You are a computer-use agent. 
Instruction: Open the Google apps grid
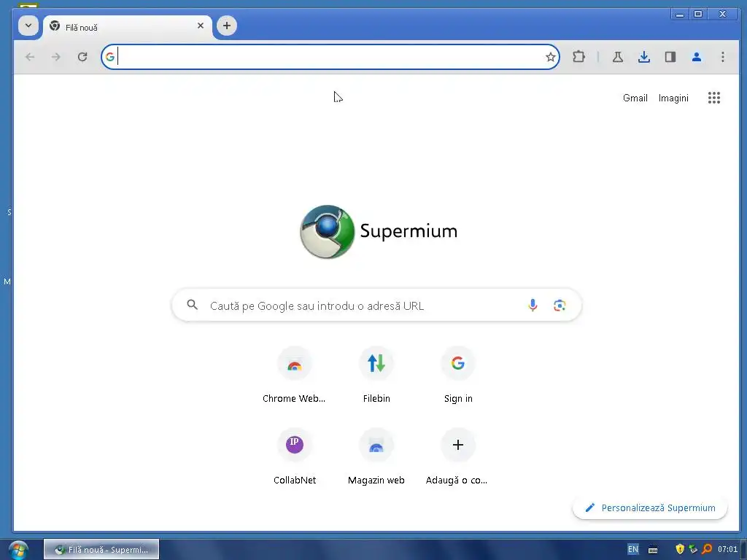pyautogui.click(x=713, y=98)
